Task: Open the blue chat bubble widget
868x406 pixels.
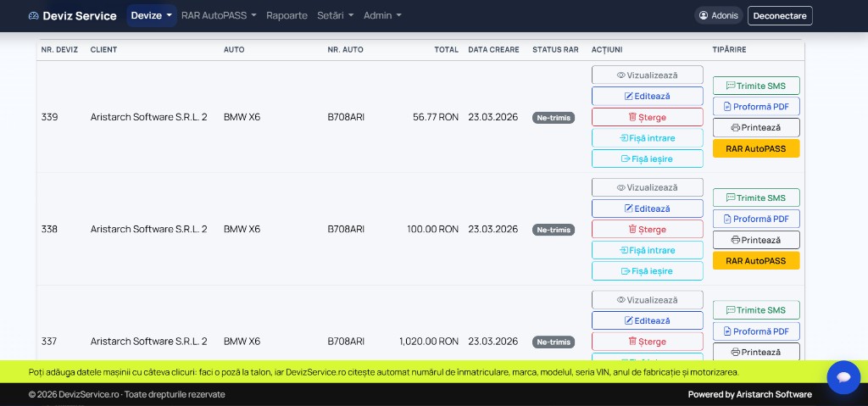Action: click(843, 377)
